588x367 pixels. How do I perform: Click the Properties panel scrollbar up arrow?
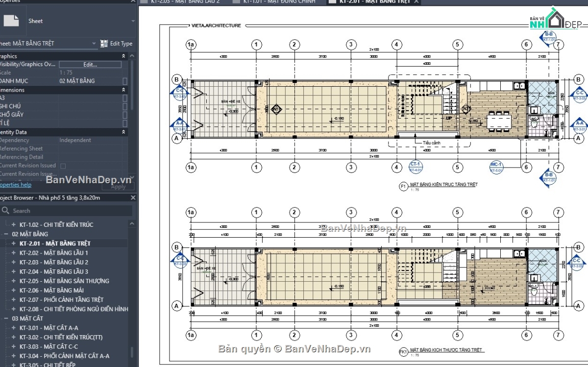[131, 56]
